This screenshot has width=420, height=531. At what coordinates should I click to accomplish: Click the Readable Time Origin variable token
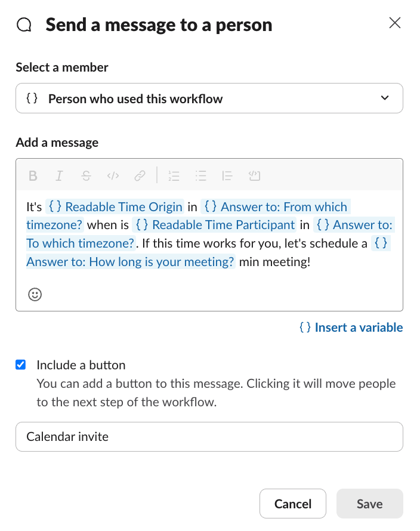[x=117, y=207]
